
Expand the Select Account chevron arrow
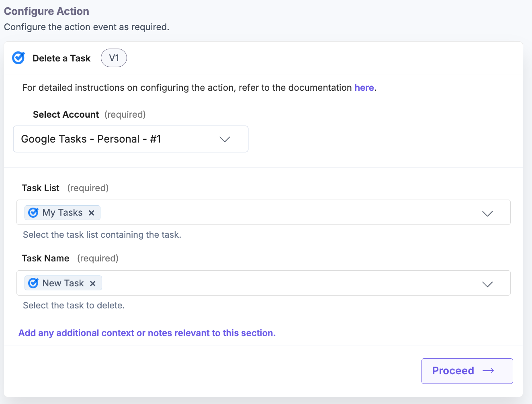coord(225,139)
